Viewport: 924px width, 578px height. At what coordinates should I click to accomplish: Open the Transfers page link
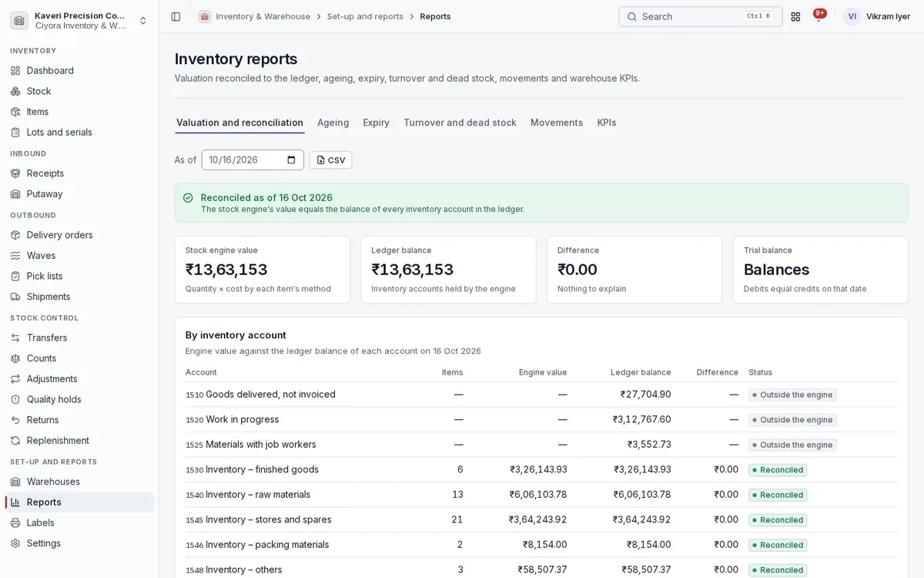79,338
